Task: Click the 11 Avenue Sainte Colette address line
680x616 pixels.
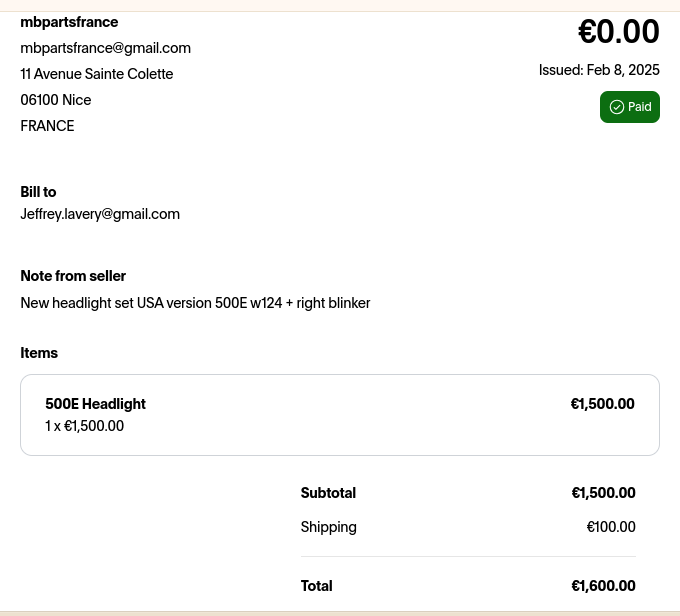Action: tap(97, 74)
